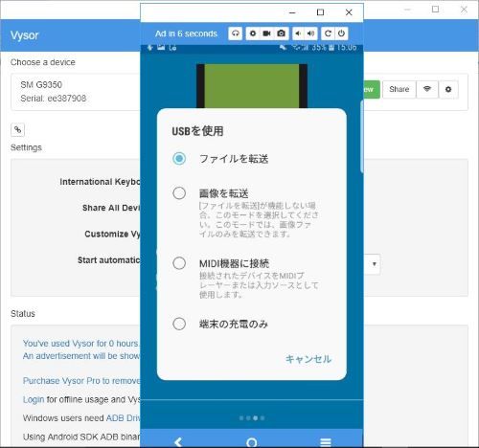Tap the キャンセル button in the USB dialog

[308, 359]
